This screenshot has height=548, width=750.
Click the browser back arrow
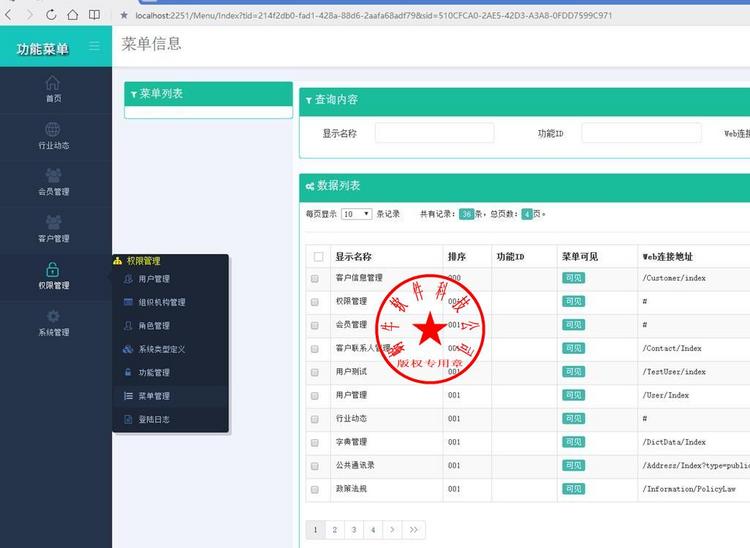8,15
